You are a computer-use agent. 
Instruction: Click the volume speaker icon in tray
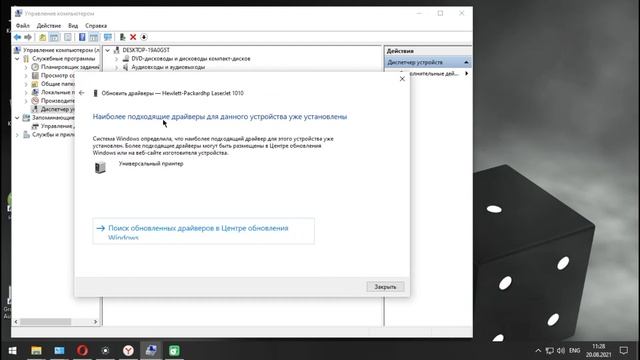561,351
